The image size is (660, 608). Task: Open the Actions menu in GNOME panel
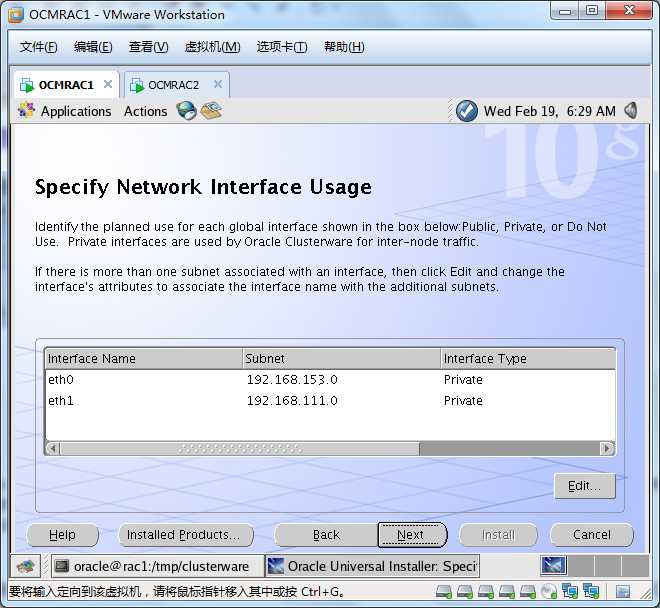[145, 111]
